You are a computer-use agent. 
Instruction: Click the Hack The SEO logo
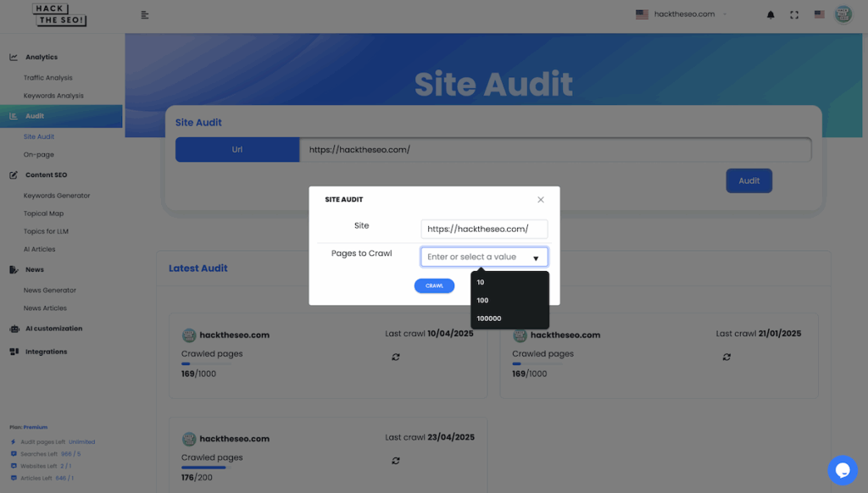(x=59, y=15)
